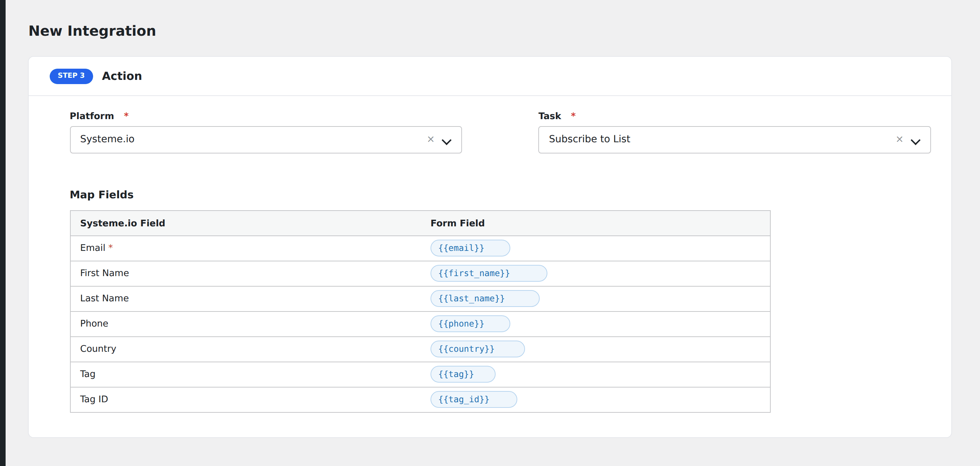Click the First Name row label

(104, 273)
